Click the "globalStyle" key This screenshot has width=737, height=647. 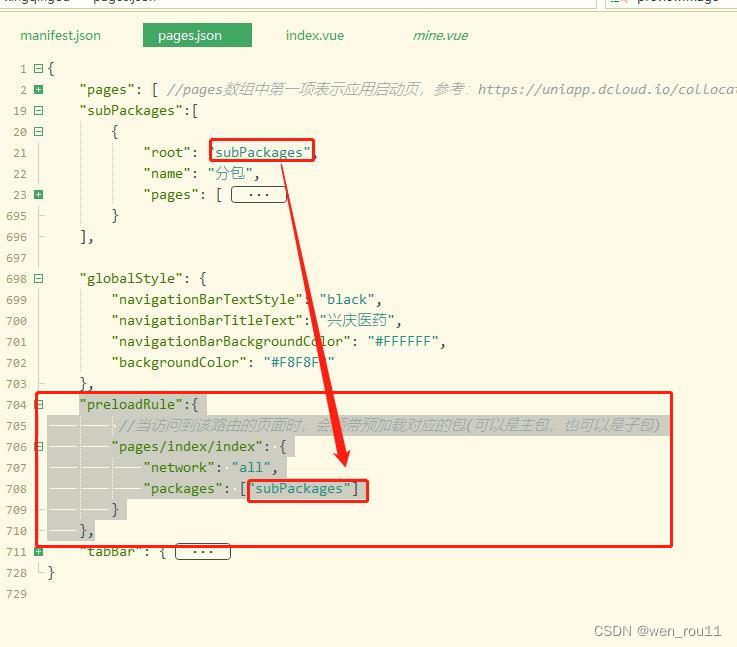click(131, 279)
